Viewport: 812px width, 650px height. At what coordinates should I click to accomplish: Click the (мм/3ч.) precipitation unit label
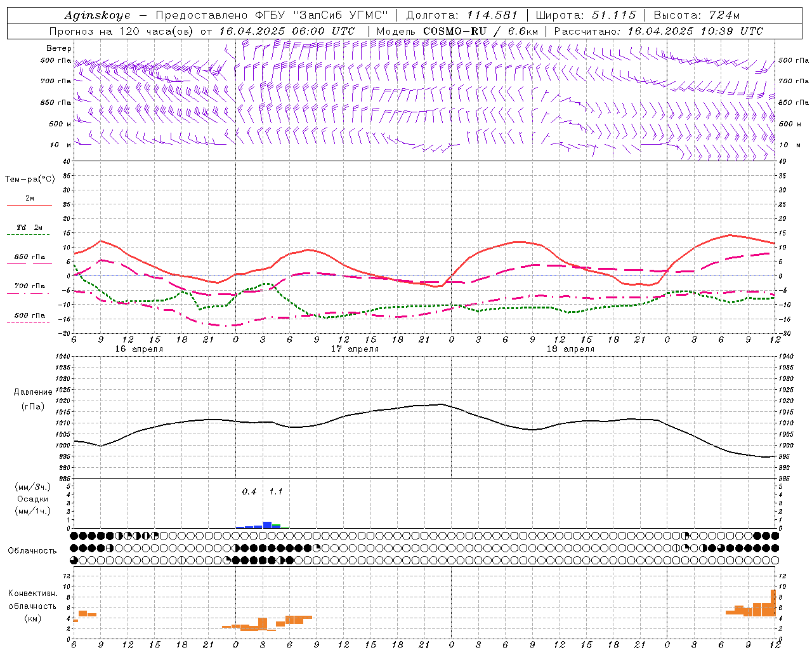tap(33, 487)
